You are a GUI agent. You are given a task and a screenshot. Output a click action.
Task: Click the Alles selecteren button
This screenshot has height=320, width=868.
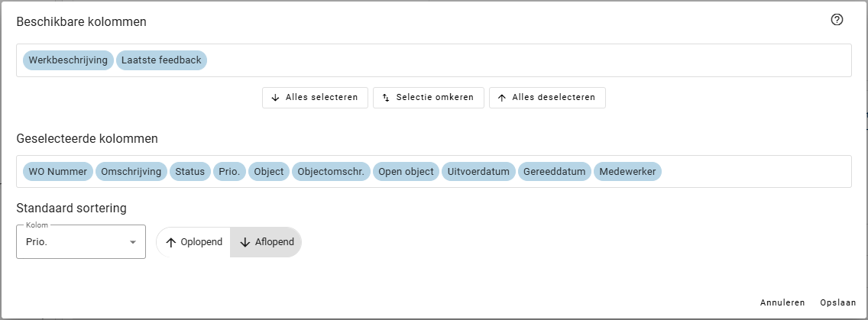point(315,98)
